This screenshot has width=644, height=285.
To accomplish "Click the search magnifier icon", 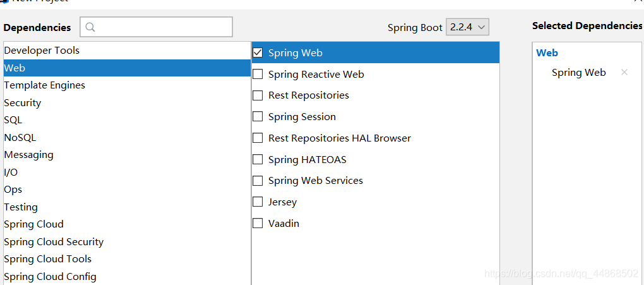I will coord(90,27).
